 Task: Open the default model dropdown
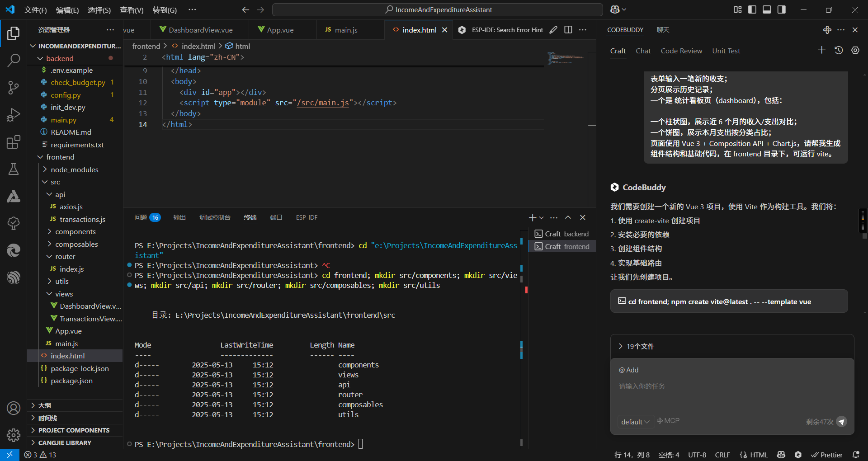[635, 422]
